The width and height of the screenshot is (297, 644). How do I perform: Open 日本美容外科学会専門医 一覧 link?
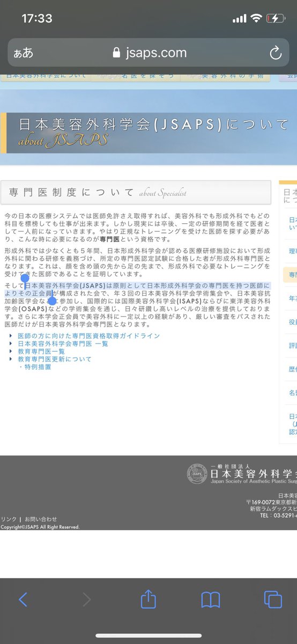63,344
